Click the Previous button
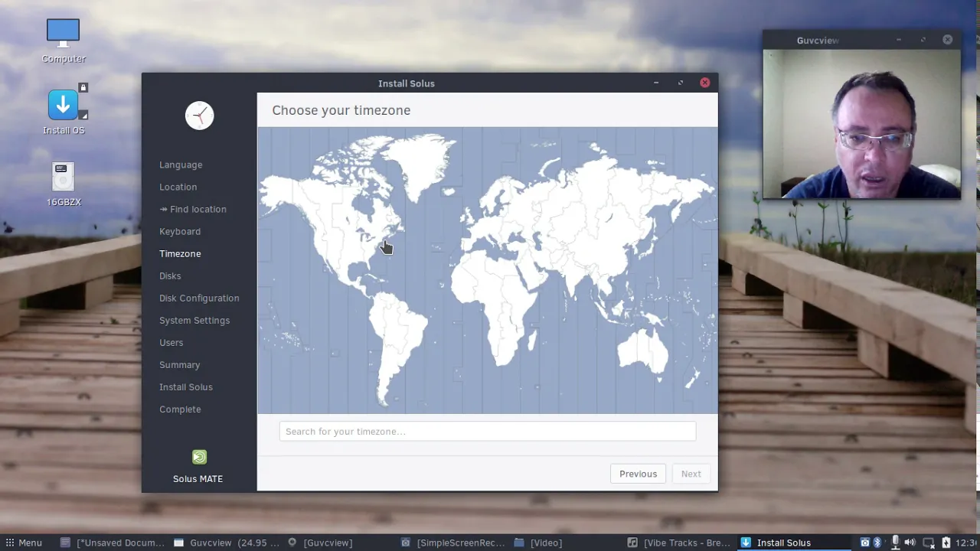 click(x=638, y=474)
